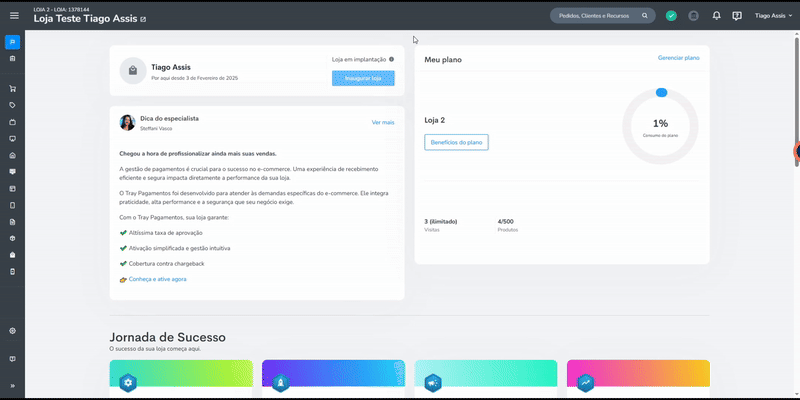800x400 pixels.
Task: Click the Loja Teste Tiago Assis title
Action: pyautogui.click(x=85, y=19)
